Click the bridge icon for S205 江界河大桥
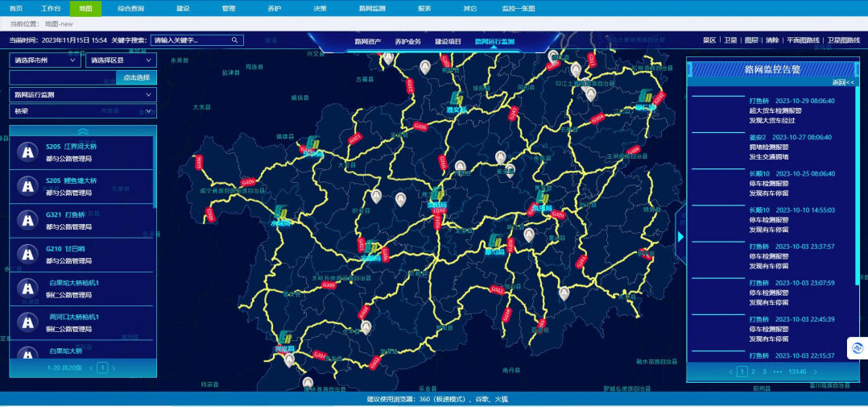Viewport: 868px width, 407px height. coord(27,152)
